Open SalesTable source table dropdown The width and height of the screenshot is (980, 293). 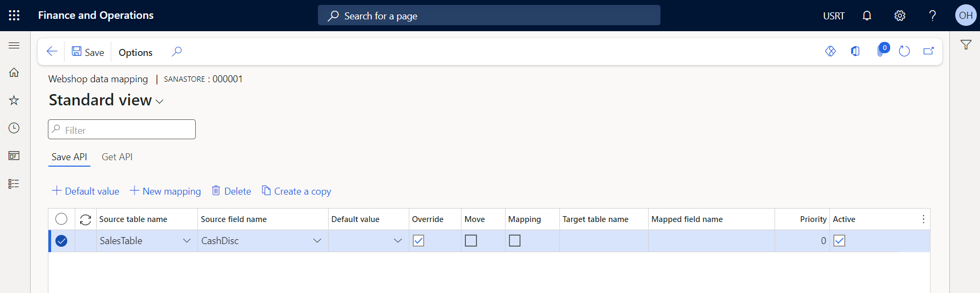tap(187, 241)
